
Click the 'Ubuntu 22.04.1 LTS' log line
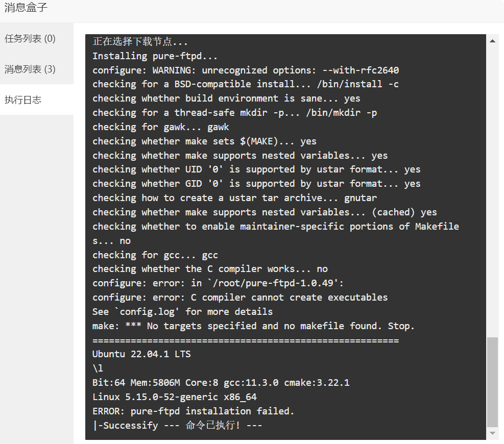[x=141, y=354]
